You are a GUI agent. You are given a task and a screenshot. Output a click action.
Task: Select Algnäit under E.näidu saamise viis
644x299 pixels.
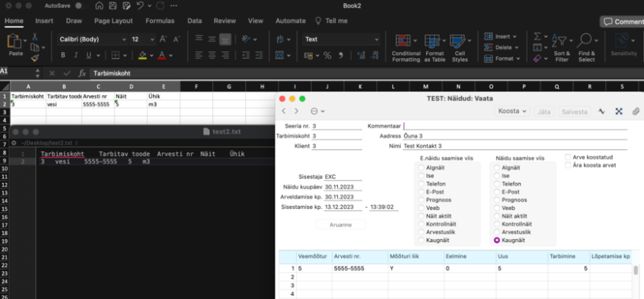pos(421,167)
